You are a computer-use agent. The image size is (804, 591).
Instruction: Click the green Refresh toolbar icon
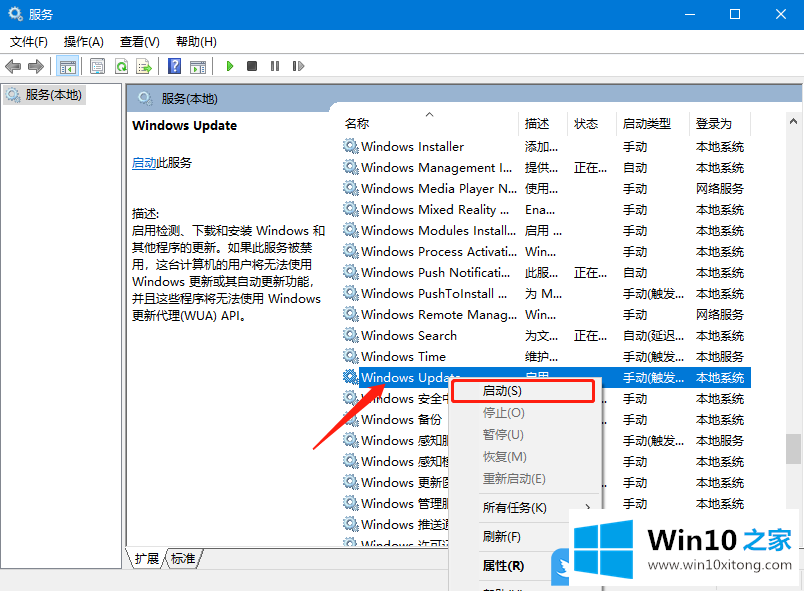121,66
